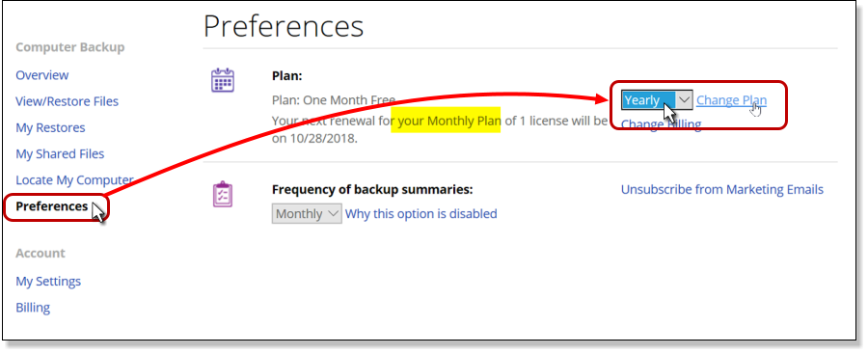Expand the Yearly dropdown arrow

click(x=684, y=100)
